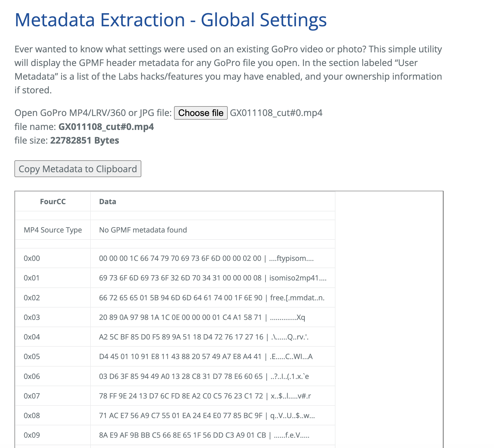
Task: Select the 0x03 row label
Action: coord(32,317)
